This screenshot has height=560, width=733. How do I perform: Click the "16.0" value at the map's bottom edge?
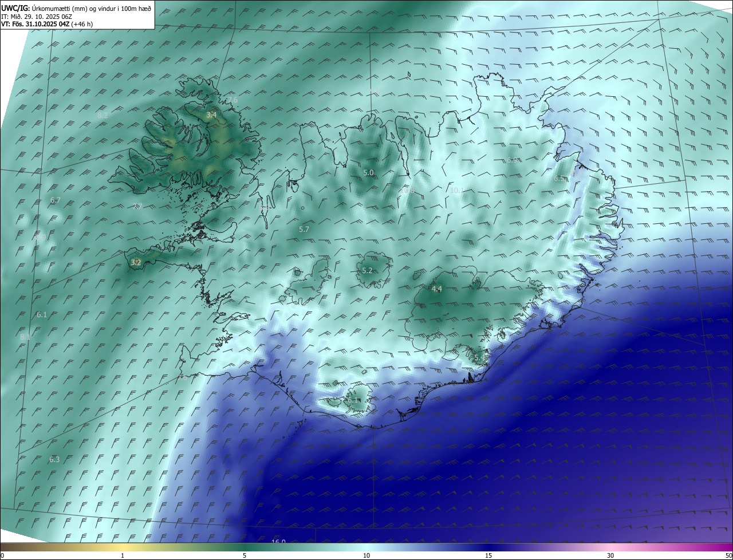click(x=278, y=541)
